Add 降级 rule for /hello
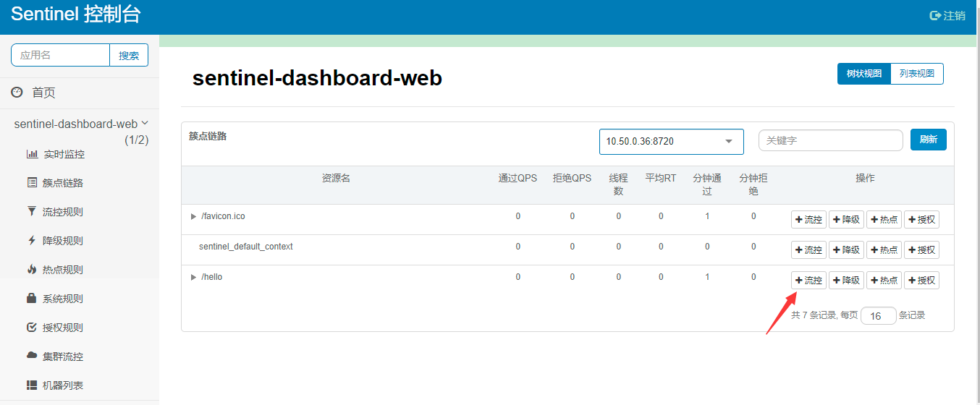 tap(846, 281)
